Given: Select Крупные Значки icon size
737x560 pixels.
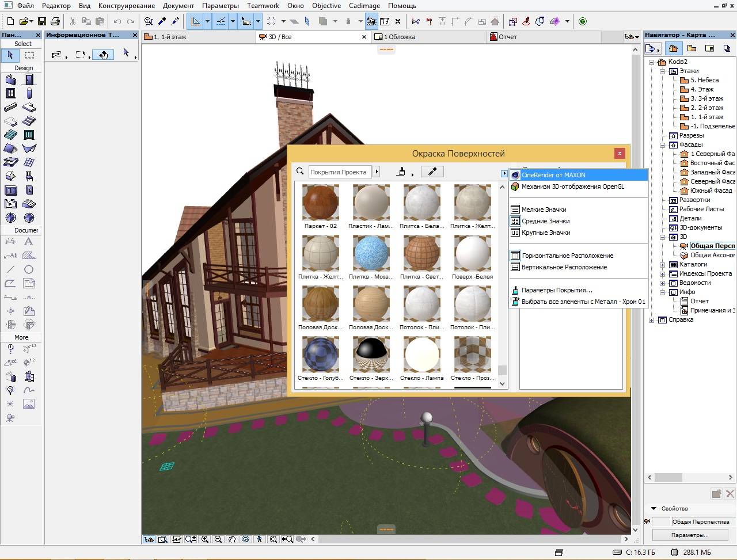Looking at the screenshot, I should (579, 233).
